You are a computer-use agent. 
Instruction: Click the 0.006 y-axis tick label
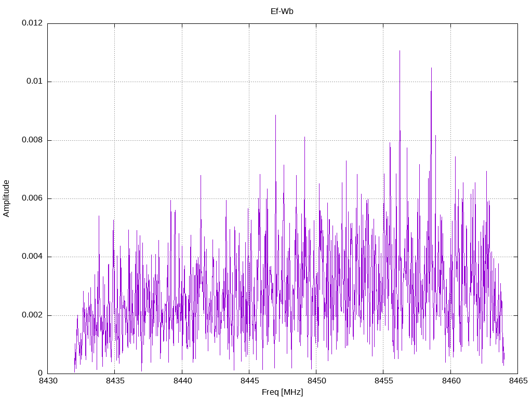point(32,198)
